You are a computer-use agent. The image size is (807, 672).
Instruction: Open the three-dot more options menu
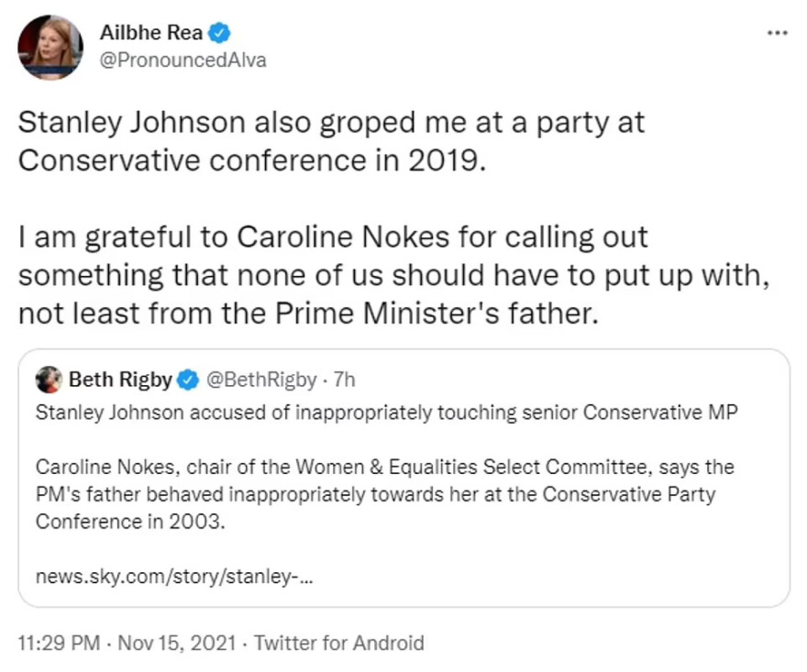(x=777, y=33)
